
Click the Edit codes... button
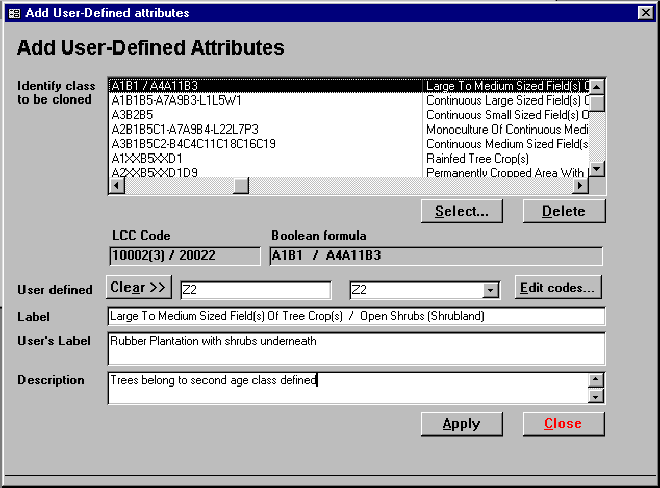[559, 288]
